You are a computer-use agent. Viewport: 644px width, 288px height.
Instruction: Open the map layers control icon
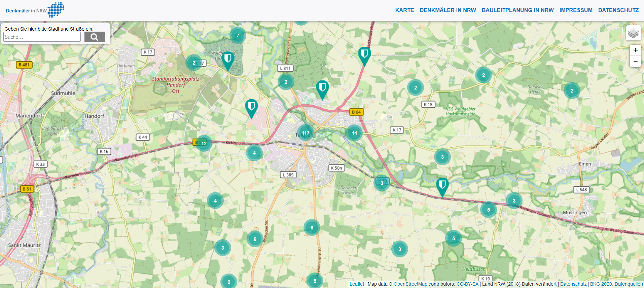tap(633, 33)
